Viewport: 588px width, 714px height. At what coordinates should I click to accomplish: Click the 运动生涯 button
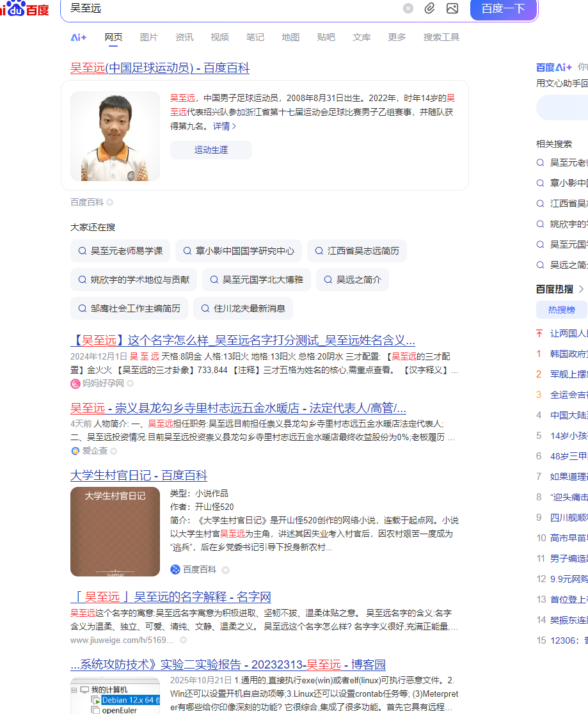coord(211,150)
